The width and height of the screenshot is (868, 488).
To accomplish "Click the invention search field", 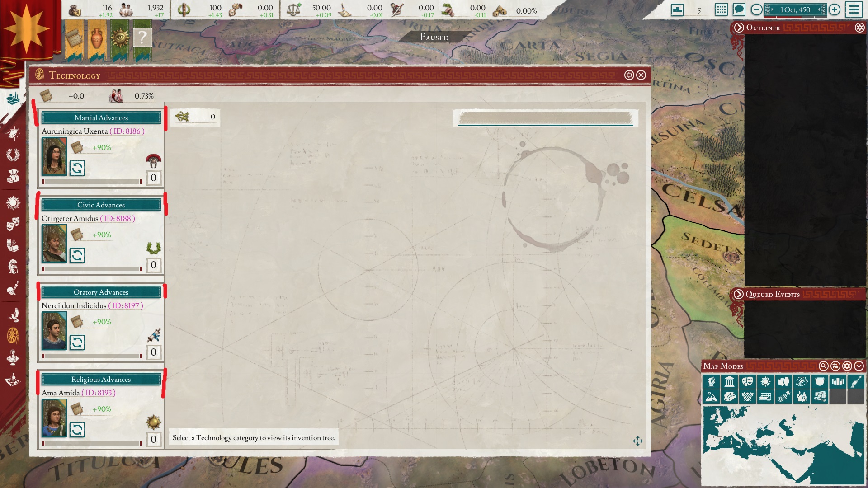I will click(x=545, y=118).
